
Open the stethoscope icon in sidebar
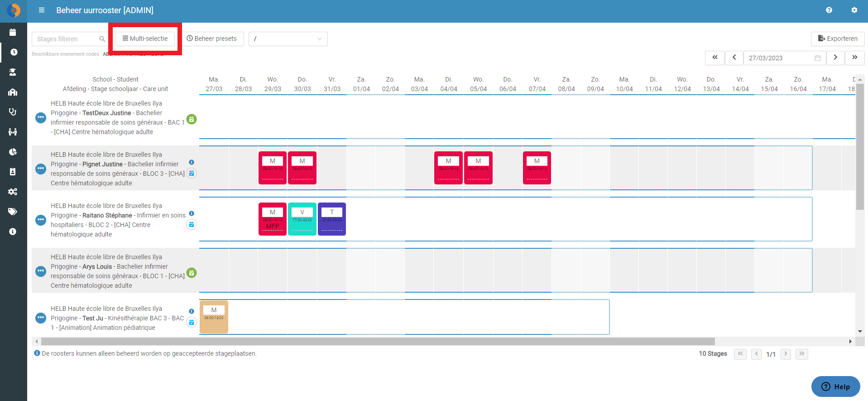pos(13,112)
